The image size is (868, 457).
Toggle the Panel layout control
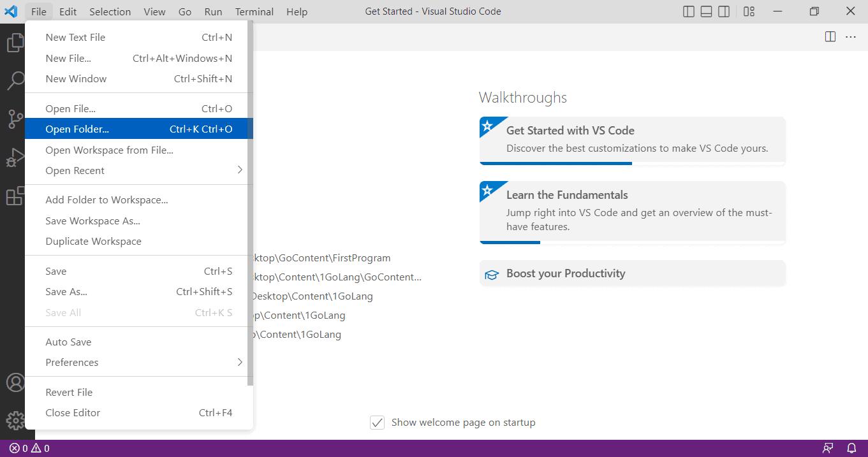pyautogui.click(x=706, y=11)
